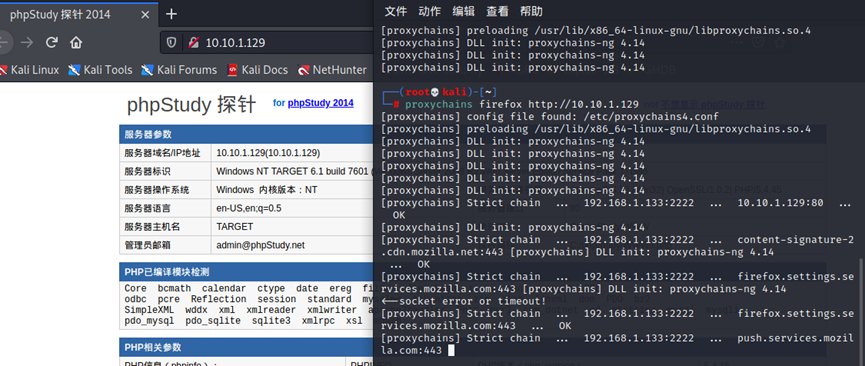Click the 服务器域名/IP地址 label cell
Screen dimensions: 865x366
point(165,153)
